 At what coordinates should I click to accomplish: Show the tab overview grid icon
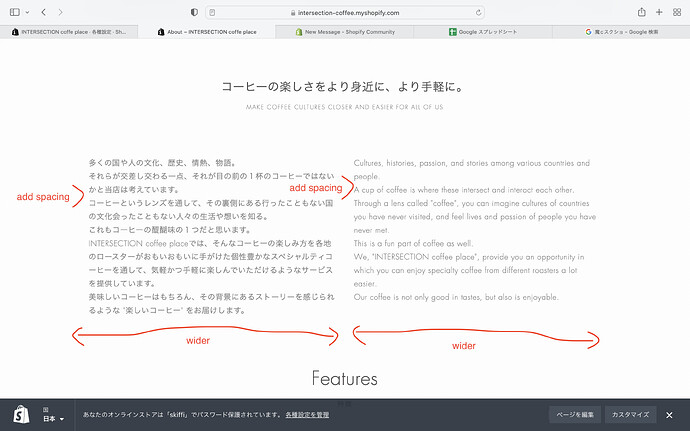coord(677,12)
